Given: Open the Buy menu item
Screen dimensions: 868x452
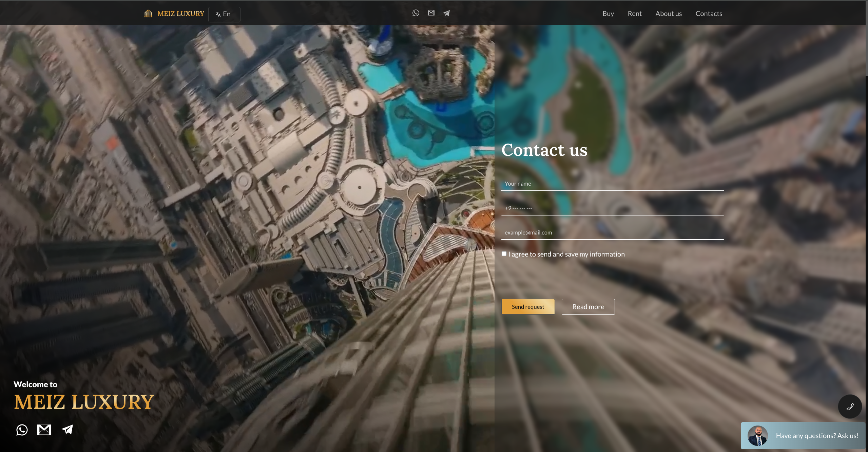Looking at the screenshot, I should click(x=608, y=14).
